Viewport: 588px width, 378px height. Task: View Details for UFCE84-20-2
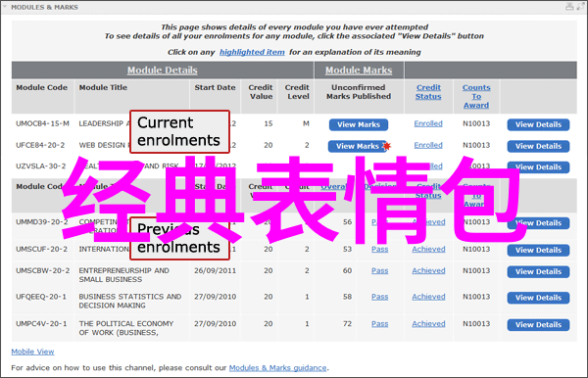click(538, 146)
